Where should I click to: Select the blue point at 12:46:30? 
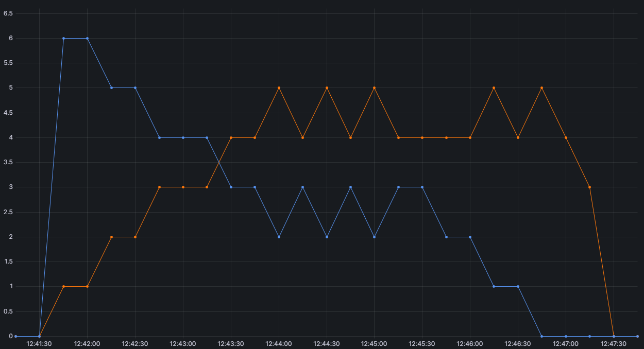[518, 286]
